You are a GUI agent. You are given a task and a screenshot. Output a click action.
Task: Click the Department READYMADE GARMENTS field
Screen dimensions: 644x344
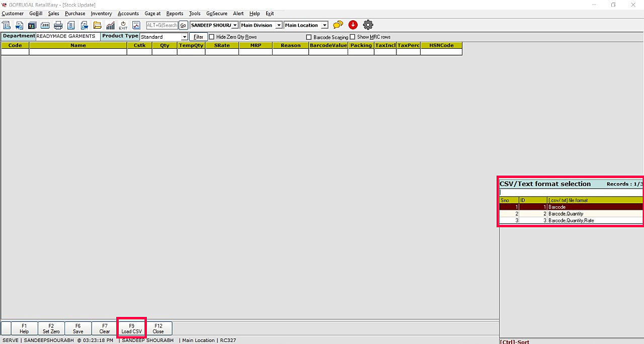pos(68,36)
